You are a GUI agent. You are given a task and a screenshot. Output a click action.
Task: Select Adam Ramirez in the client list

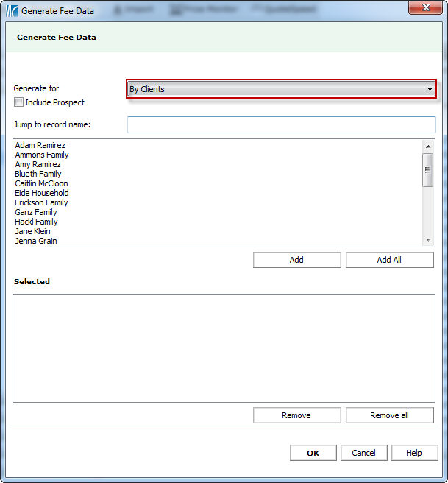(x=40, y=145)
